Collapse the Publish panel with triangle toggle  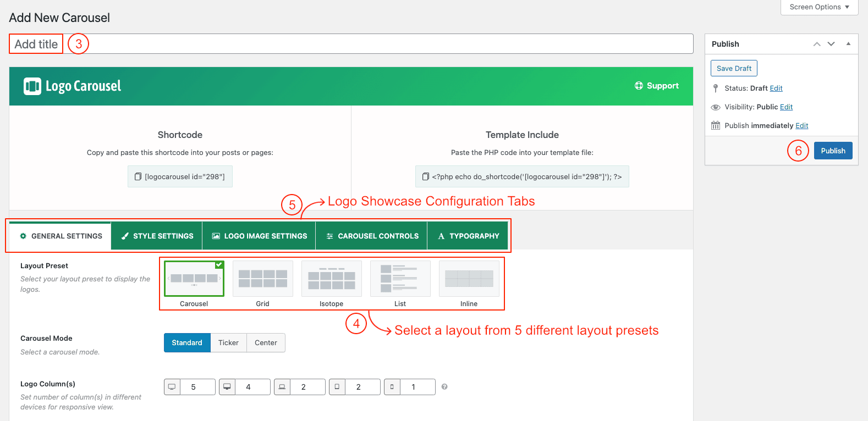pyautogui.click(x=848, y=44)
